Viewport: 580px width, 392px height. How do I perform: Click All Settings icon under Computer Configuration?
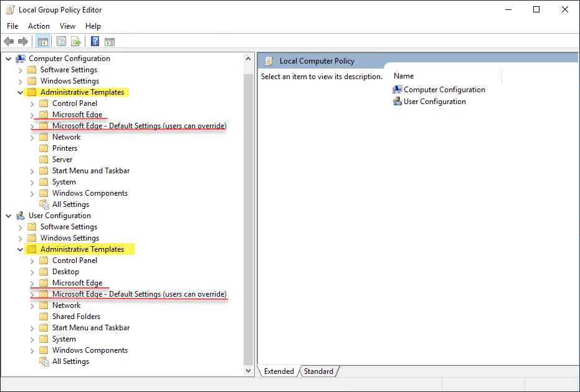(x=44, y=204)
